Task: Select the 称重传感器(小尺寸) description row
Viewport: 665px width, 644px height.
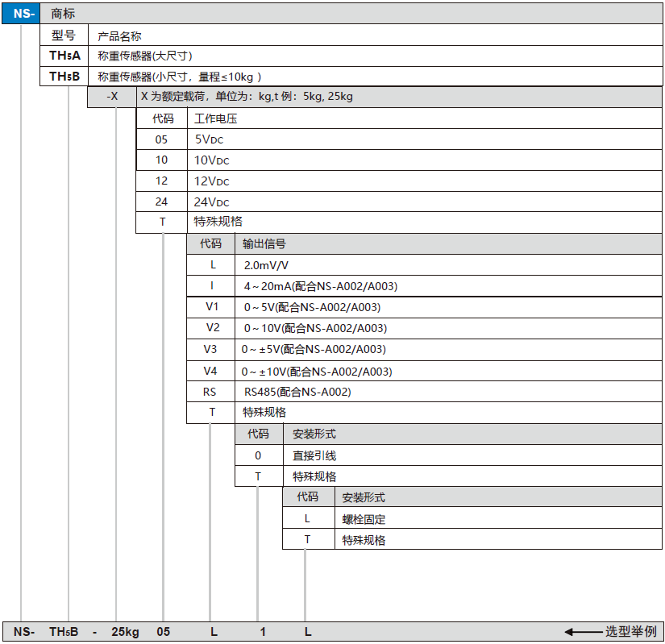Action: pos(179,77)
